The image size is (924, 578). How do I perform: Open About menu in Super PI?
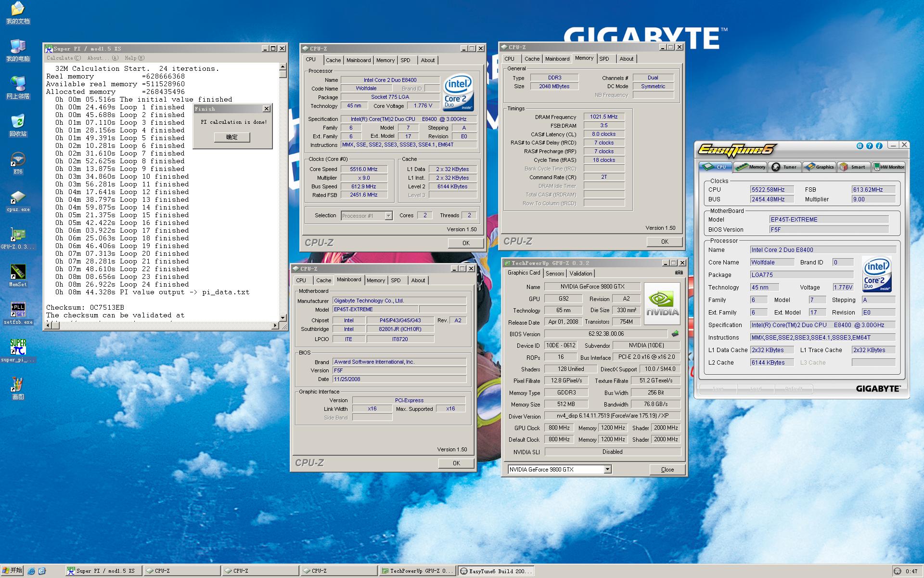[x=103, y=58]
